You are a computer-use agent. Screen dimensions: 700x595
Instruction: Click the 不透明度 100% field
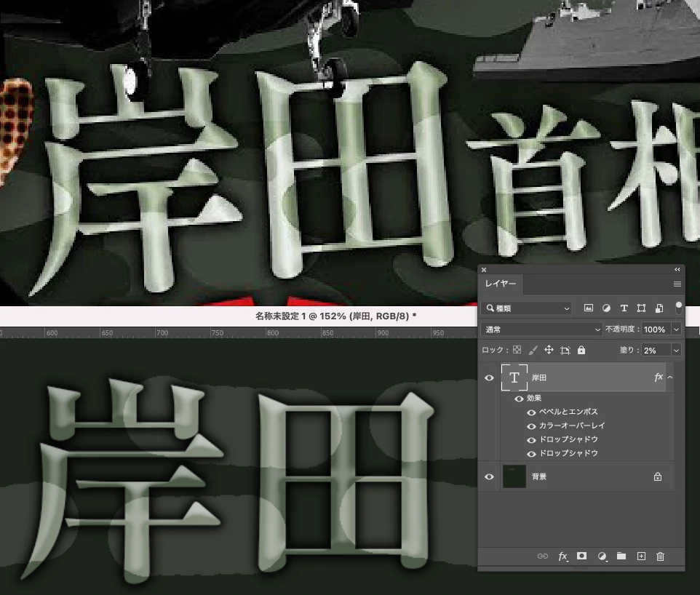point(656,330)
